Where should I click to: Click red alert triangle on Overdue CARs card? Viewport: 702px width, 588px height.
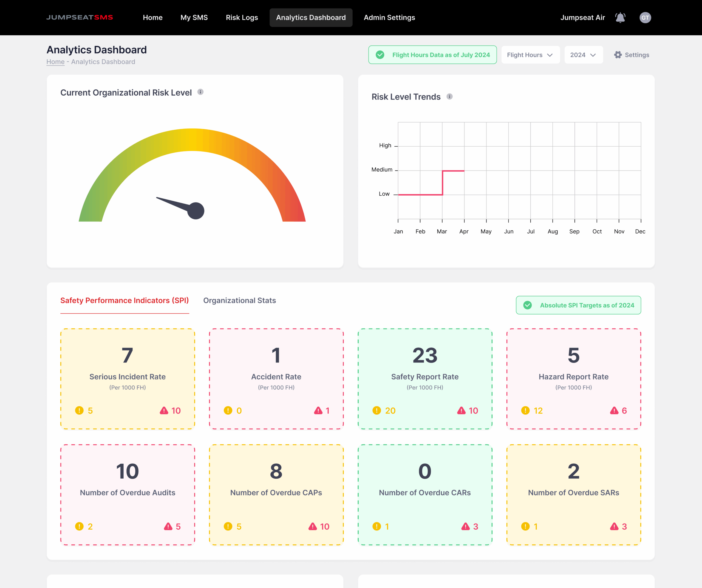coord(465,526)
